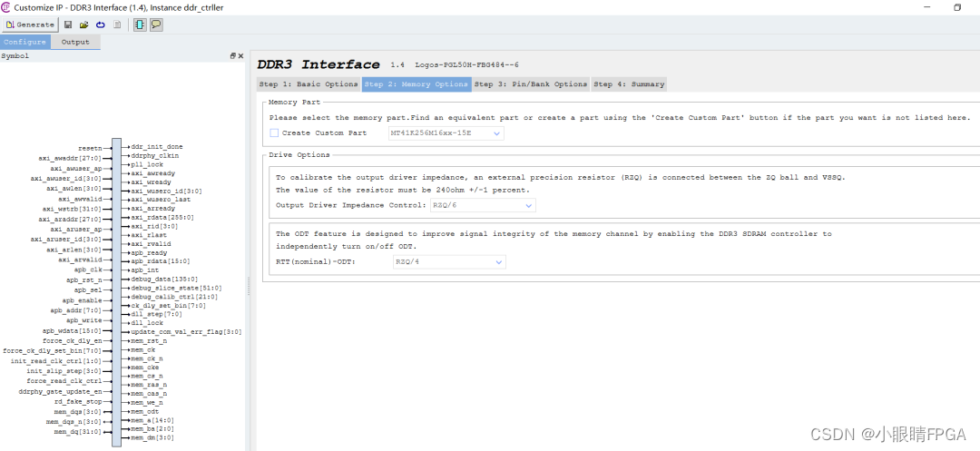
Task: Toggle the symbol view chip icon
Action: tap(140, 25)
